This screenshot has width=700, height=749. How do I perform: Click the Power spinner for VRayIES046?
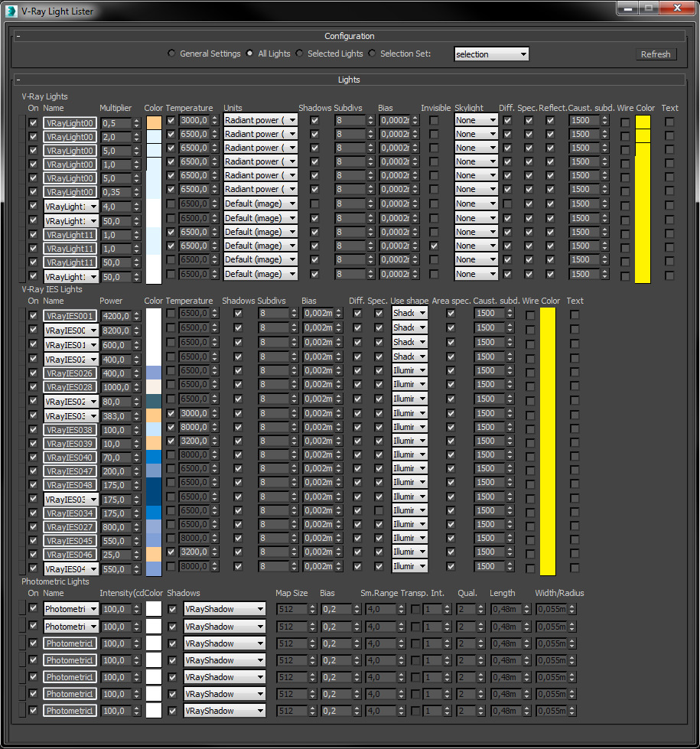click(137, 555)
